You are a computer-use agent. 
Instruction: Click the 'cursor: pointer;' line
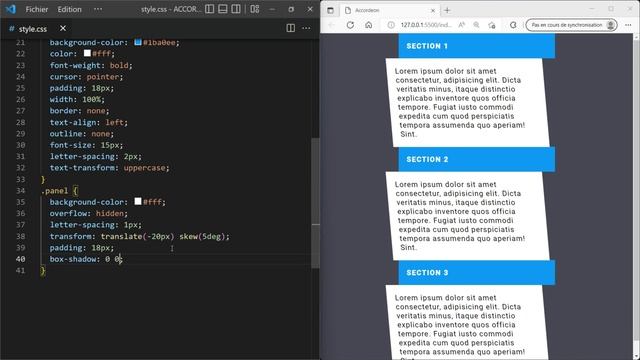point(86,76)
